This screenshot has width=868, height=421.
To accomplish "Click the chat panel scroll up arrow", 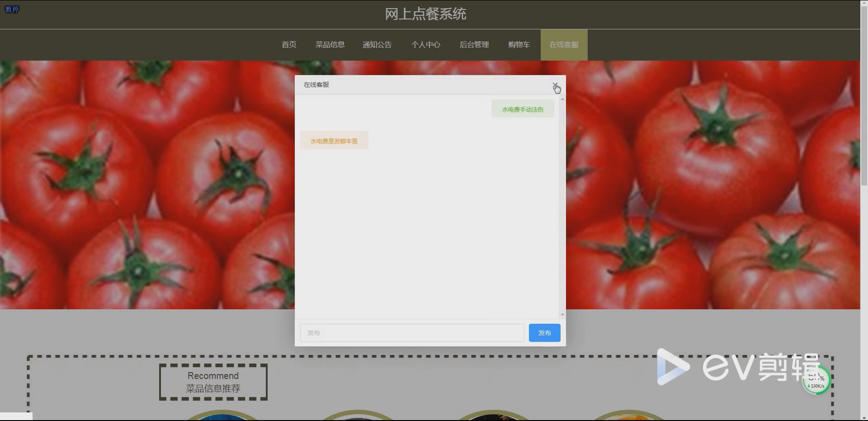I will pos(562,98).
